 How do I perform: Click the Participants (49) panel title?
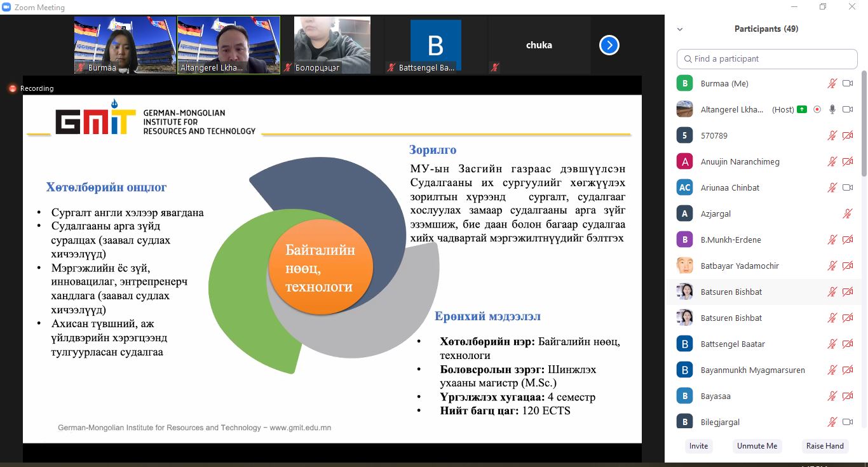point(766,29)
